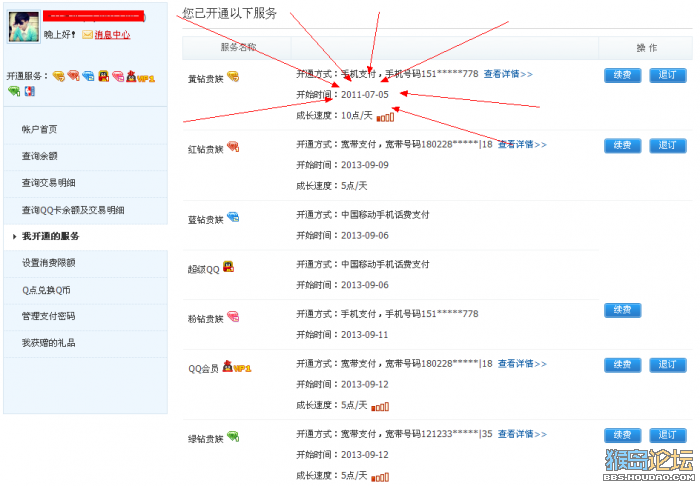
Task: Click the 操作 column header
Action: click(646, 48)
